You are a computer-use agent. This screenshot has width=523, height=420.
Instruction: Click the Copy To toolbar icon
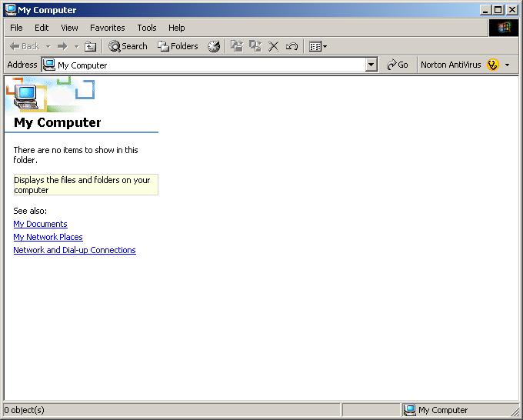255,46
